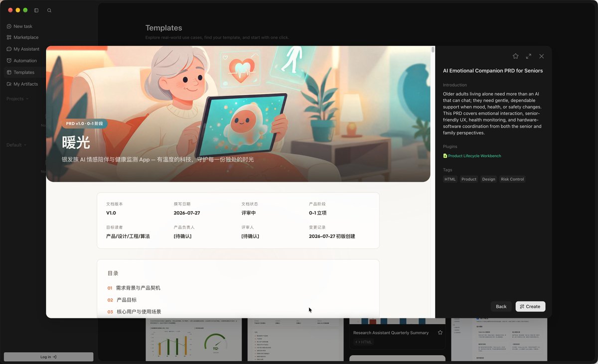Screen dimensions: 598x364
Task: Click the Create button
Action: pos(530,306)
